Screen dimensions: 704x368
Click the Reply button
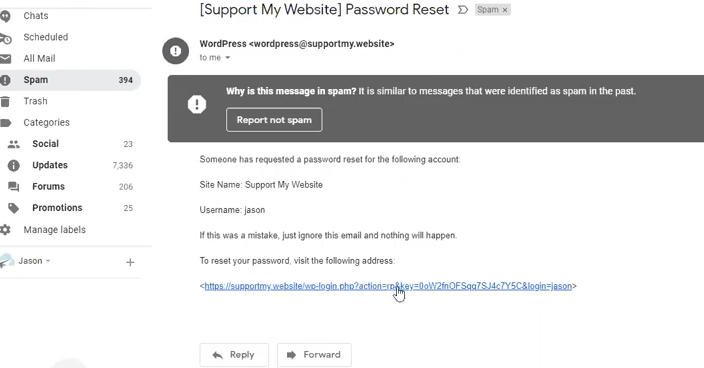pyautogui.click(x=234, y=355)
